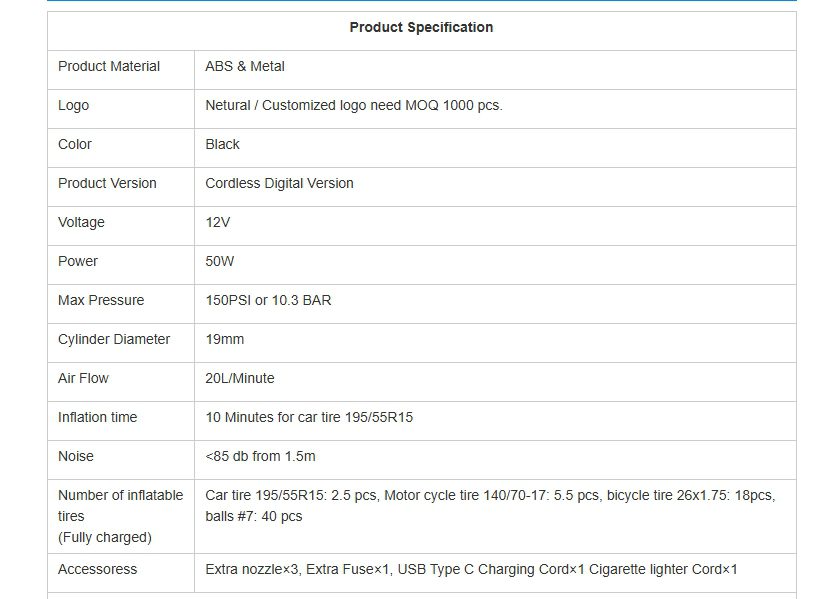Select the ABS & Metal value cell
This screenshot has width=833, height=599.
tap(245, 66)
